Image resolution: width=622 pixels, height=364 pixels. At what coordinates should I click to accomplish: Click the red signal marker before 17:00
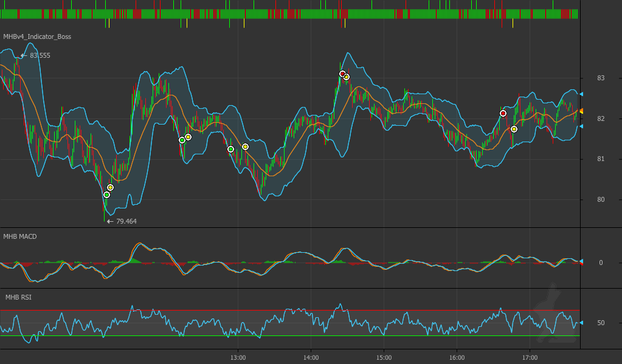pos(503,114)
